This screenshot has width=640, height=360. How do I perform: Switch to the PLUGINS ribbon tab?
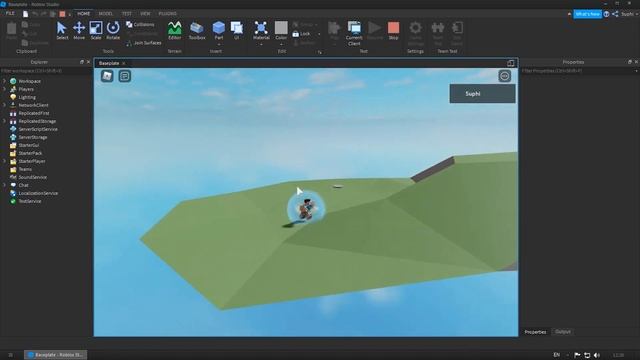pyautogui.click(x=167, y=13)
